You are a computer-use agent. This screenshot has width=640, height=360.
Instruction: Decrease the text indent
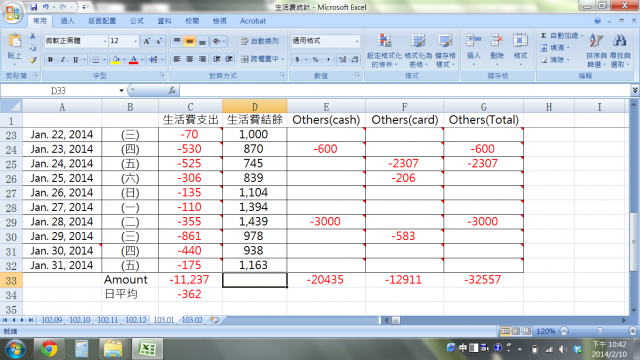click(217, 59)
